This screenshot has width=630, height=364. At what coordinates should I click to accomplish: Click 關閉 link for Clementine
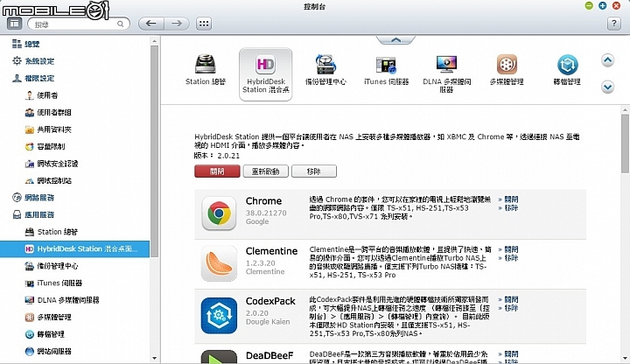[x=511, y=249]
